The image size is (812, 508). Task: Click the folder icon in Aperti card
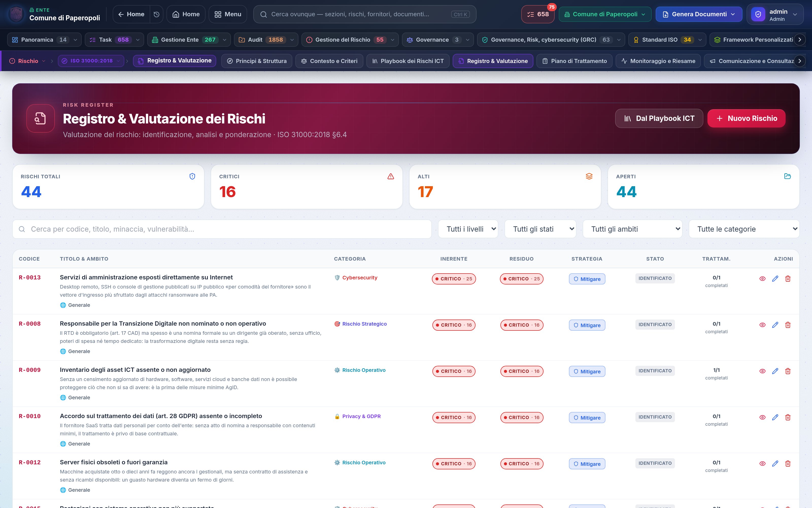pyautogui.click(x=787, y=176)
